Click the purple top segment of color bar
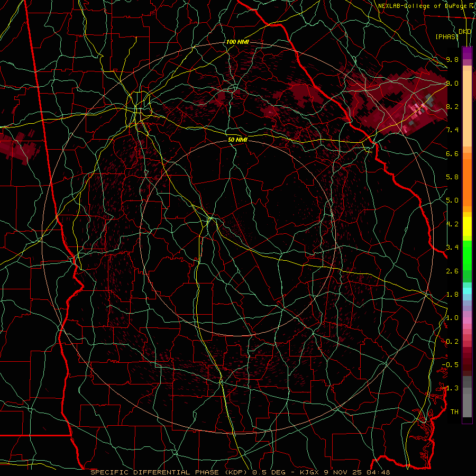Image resolution: width=476 pixels, height=476 pixels. [x=467, y=53]
